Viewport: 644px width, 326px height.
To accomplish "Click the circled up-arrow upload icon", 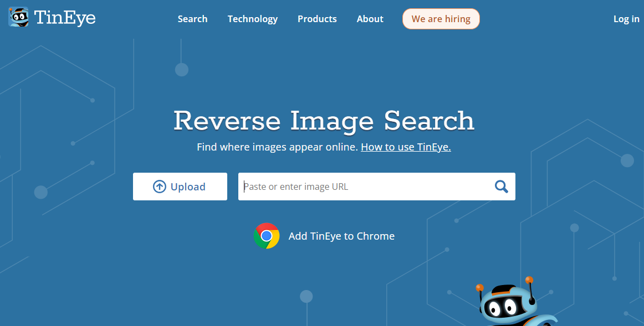I will point(160,187).
